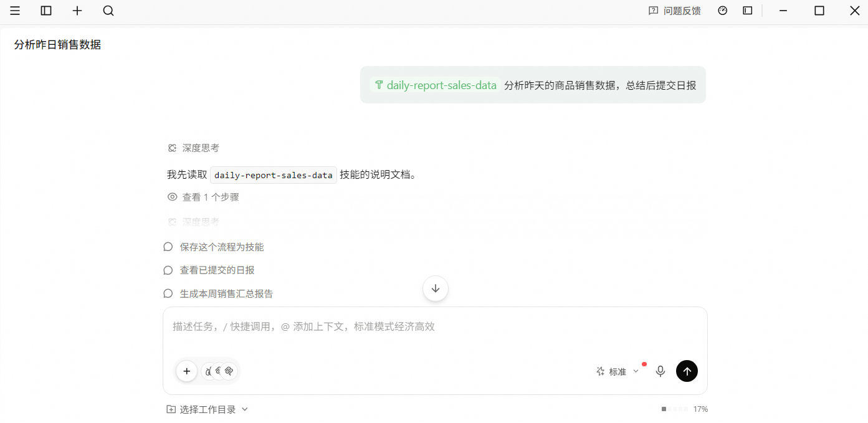Open the stacked tool icons beside the plus button
Viewport: 868px width, 423px height.
[219, 371]
